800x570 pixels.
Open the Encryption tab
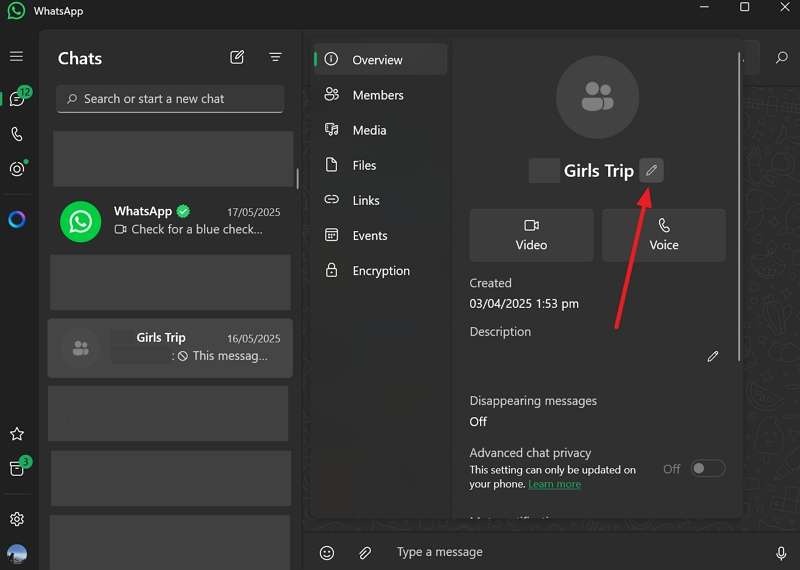(x=380, y=271)
